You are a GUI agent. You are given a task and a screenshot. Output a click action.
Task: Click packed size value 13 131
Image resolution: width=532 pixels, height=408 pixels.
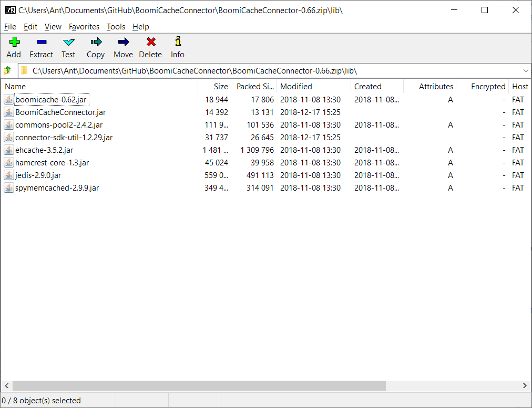(x=262, y=112)
